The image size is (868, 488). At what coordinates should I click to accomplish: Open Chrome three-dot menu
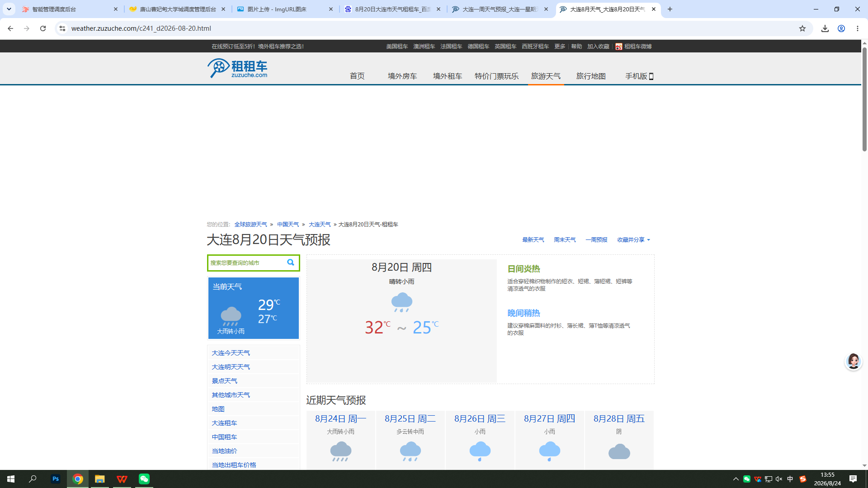coord(858,28)
